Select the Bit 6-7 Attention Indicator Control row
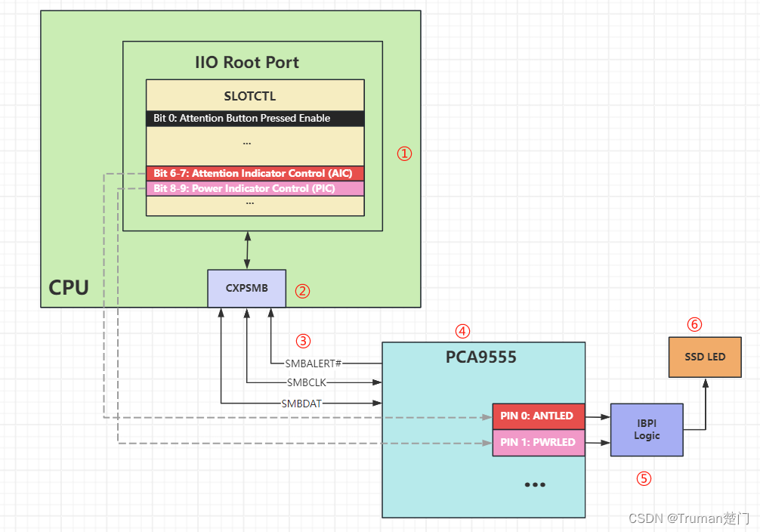Viewport: 760px width, 532px height. (x=255, y=173)
